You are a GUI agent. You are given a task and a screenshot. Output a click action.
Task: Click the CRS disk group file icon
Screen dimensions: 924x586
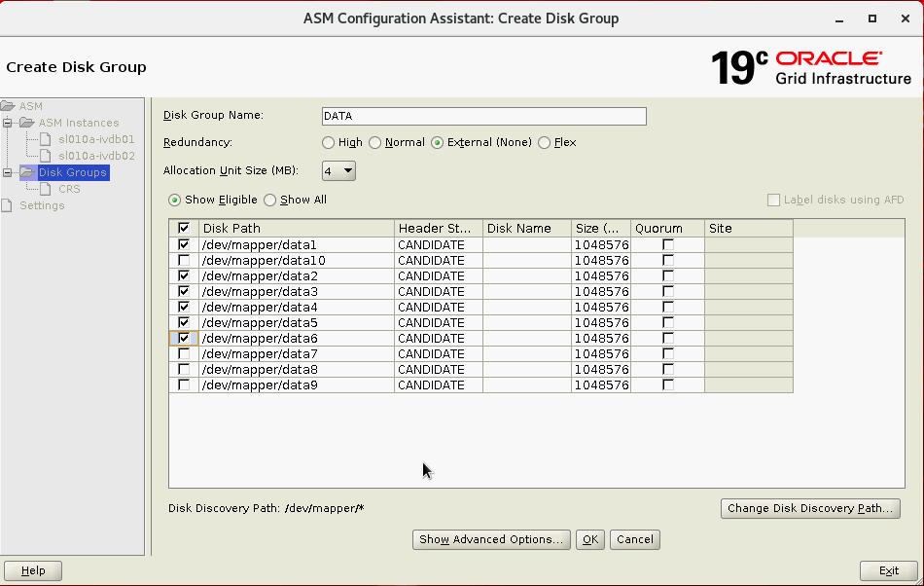46,189
